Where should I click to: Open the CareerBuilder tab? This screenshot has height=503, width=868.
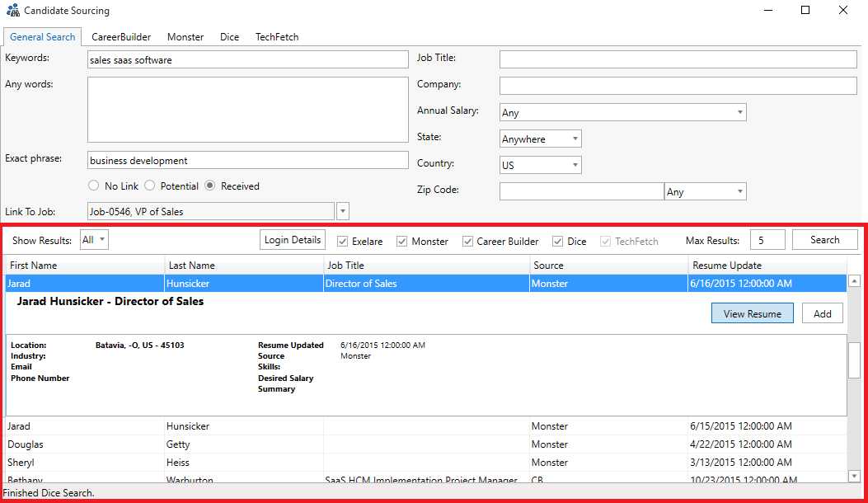121,36
